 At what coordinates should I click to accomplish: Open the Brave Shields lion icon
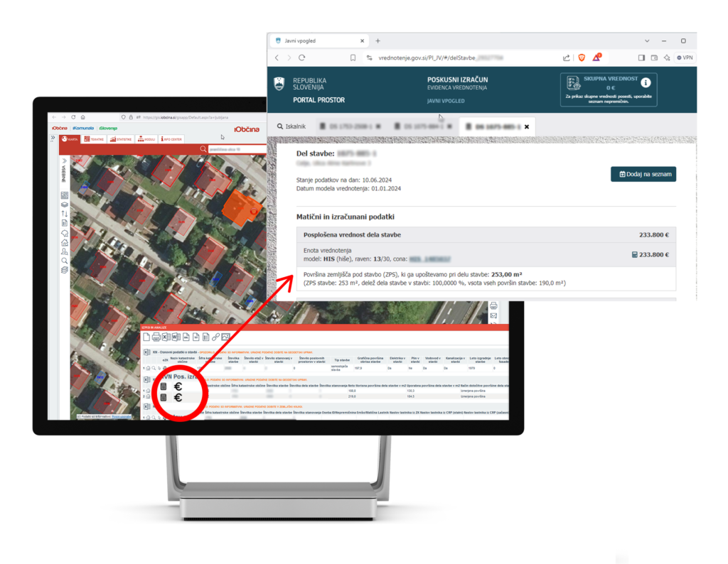pyautogui.click(x=581, y=58)
